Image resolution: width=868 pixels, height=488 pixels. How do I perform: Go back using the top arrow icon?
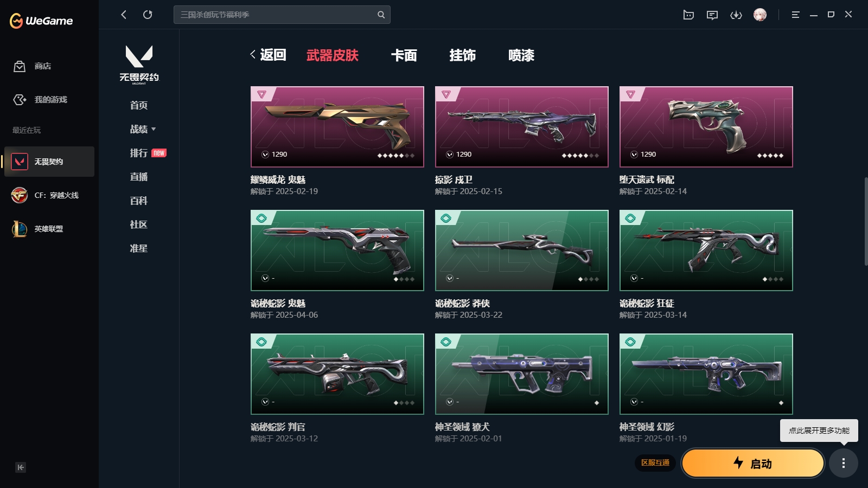[124, 15]
